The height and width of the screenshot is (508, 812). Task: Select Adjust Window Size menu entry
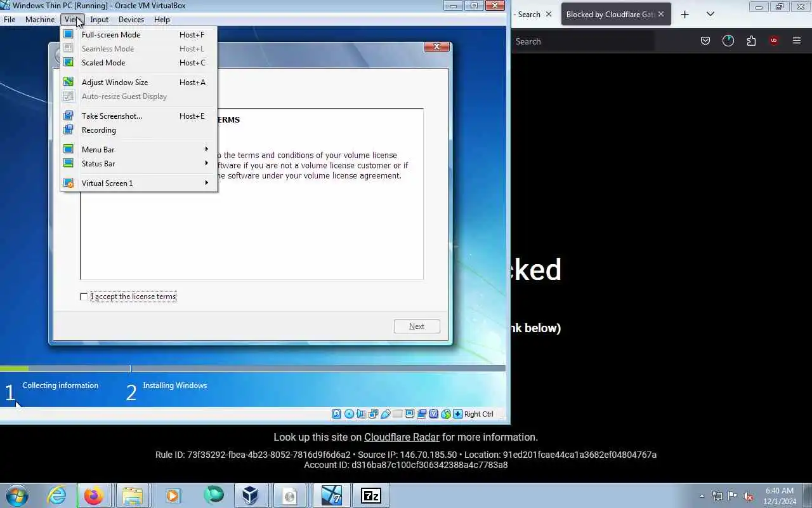[x=138, y=83]
